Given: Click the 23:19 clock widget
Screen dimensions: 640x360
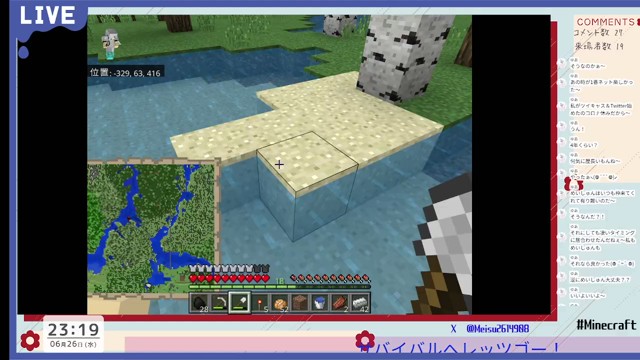Looking at the screenshot, I should [x=73, y=334].
